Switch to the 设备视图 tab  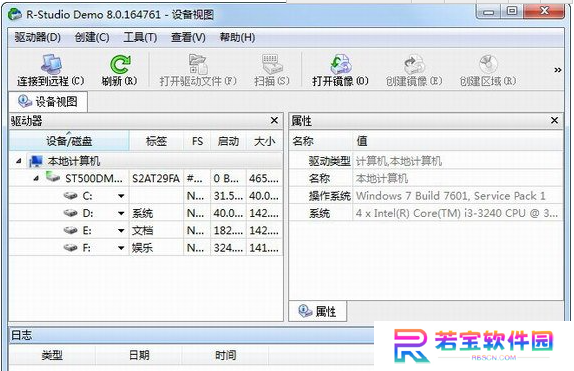tap(48, 101)
